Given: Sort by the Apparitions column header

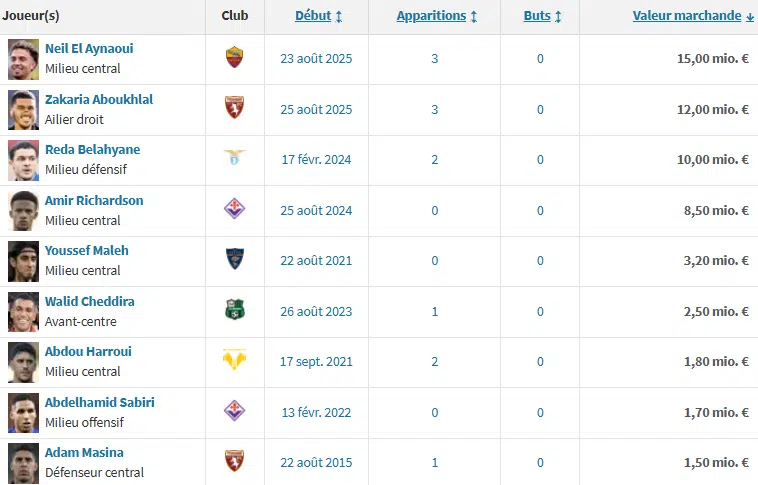Looking at the screenshot, I should coord(436,16).
